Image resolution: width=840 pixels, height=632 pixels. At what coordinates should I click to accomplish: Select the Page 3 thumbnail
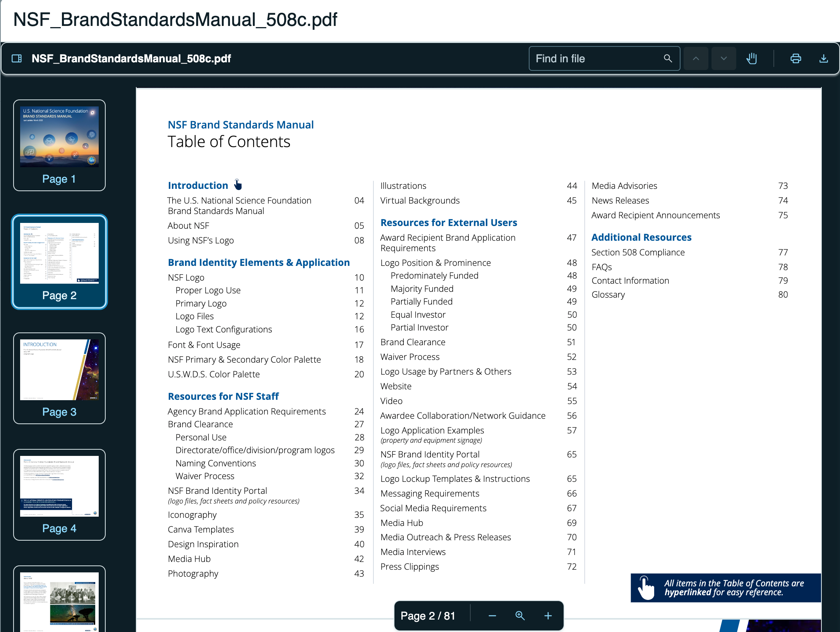point(59,378)
